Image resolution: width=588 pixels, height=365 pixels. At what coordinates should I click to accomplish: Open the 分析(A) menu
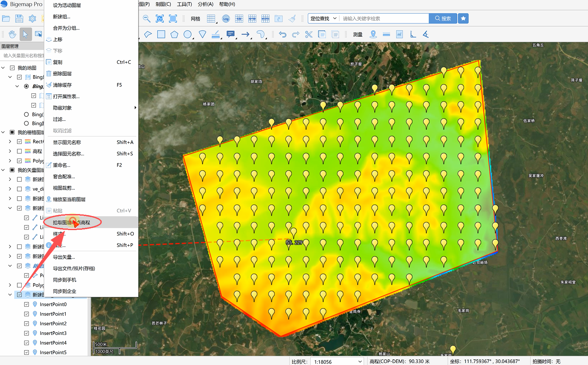[205, 4]
